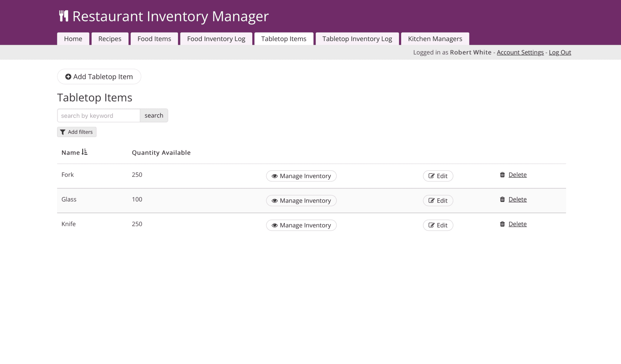The image size is (621, 364).
Task: Click Manage Inventory for the Fork row
Action: 301,176
